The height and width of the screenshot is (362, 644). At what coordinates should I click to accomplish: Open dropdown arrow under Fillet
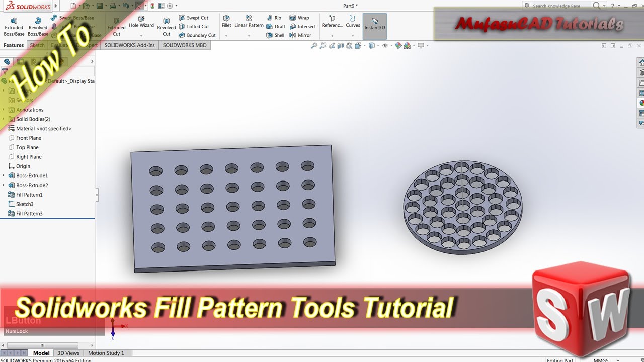point(226,36)
